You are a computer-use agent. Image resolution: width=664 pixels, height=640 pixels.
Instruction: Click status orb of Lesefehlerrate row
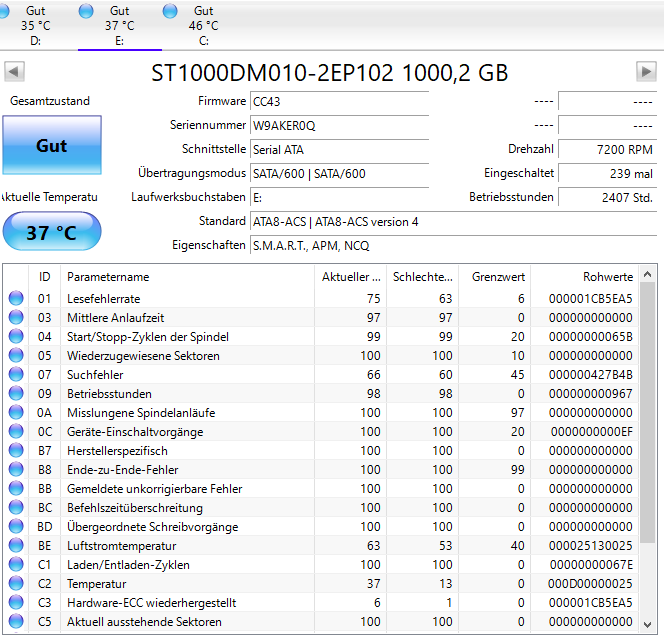pos(16,298)
